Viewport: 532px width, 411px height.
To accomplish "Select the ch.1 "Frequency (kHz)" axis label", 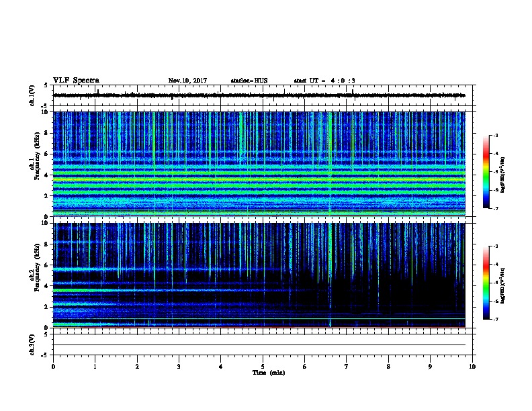I will tap(37, 156).
